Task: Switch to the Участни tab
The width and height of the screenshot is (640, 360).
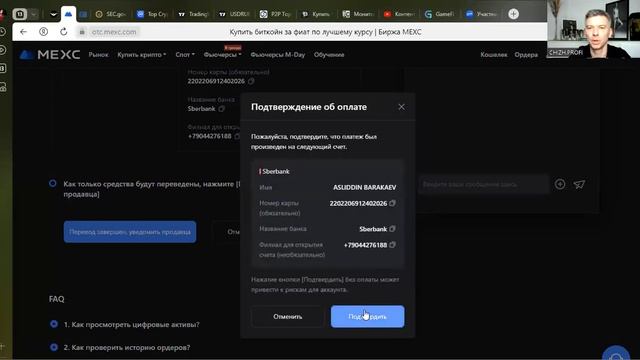Action: point(481,14)
